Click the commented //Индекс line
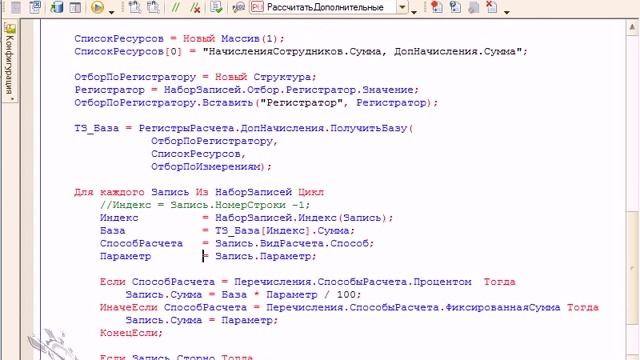The image size is (640, 360). coord(205,205)
